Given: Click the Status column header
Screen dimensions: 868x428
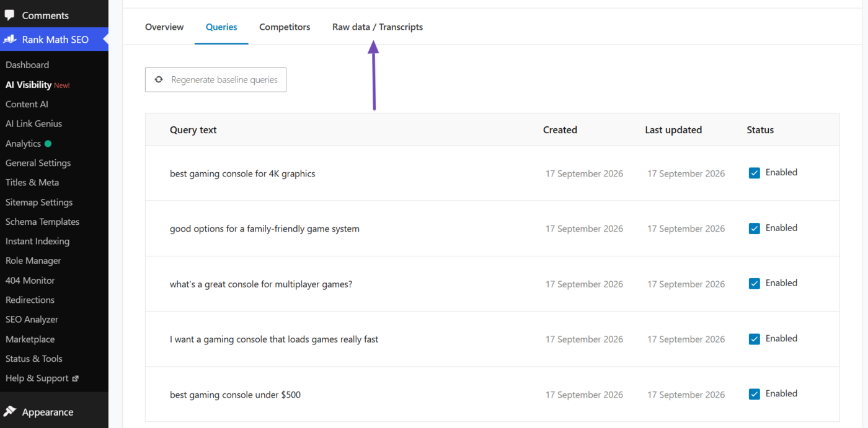Looking at the screenshot, I should point(760,129).
